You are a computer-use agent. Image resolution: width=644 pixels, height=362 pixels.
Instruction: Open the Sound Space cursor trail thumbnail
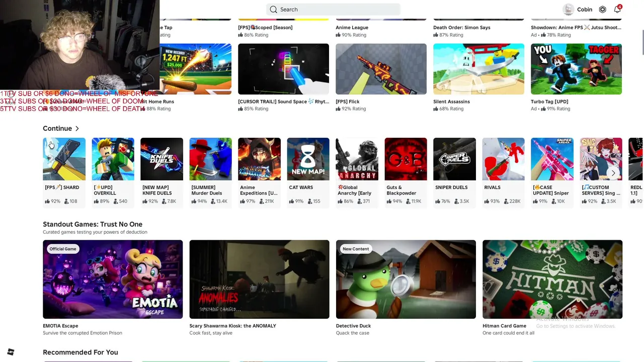(x=283, y=69)
